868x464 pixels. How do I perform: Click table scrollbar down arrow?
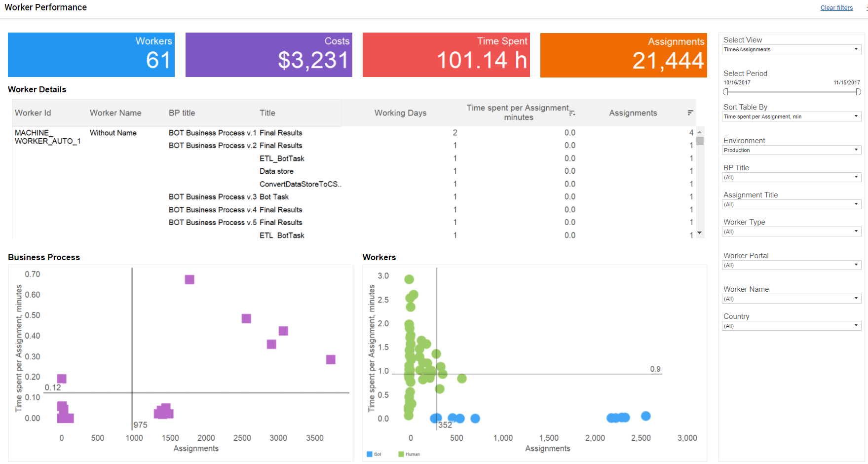coord(699,232)
